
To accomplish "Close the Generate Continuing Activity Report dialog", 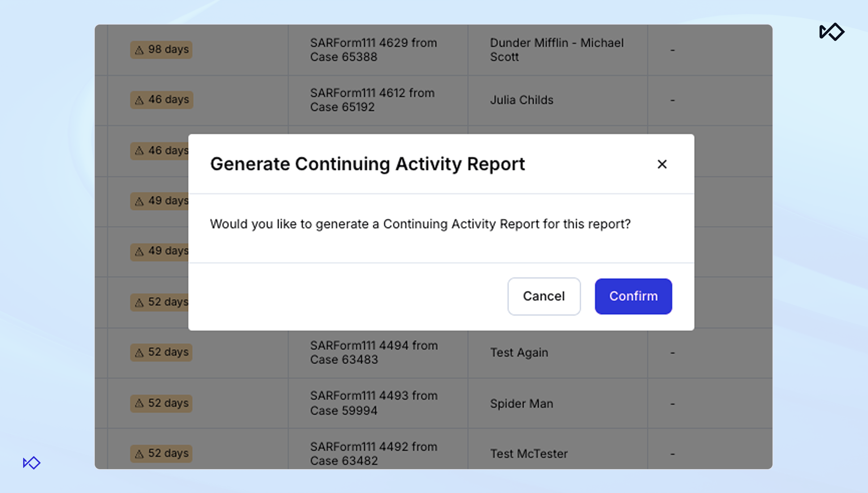I will (662, 164).
